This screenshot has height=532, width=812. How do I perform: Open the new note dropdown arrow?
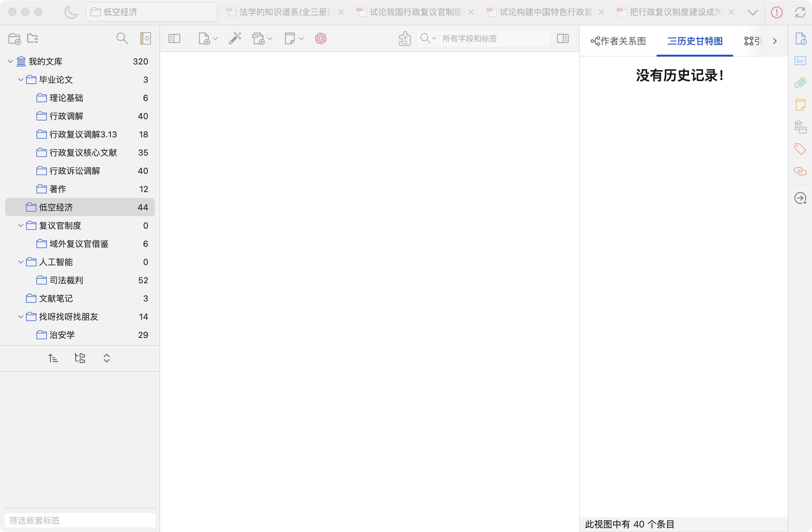301,39
